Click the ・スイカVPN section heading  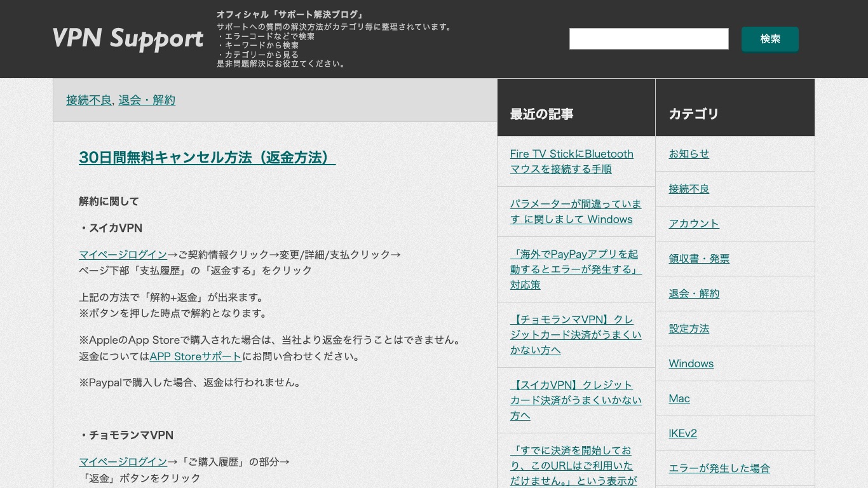pos(111,228)
